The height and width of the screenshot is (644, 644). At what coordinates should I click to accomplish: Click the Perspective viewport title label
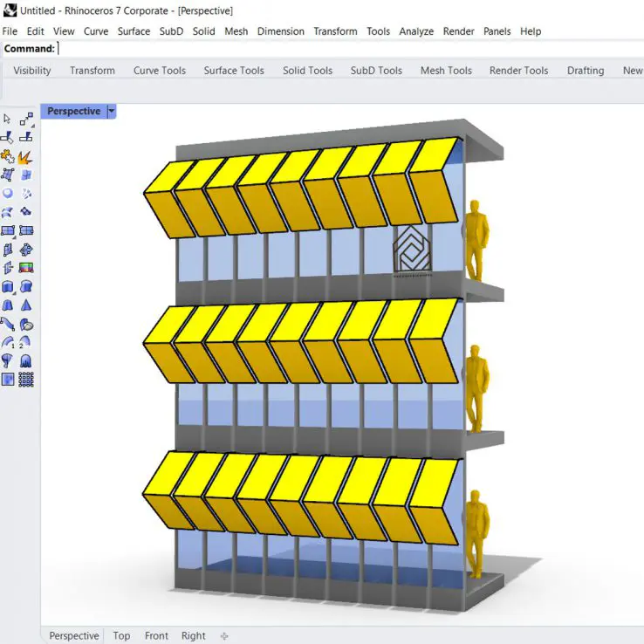click(x=73, y=112)
